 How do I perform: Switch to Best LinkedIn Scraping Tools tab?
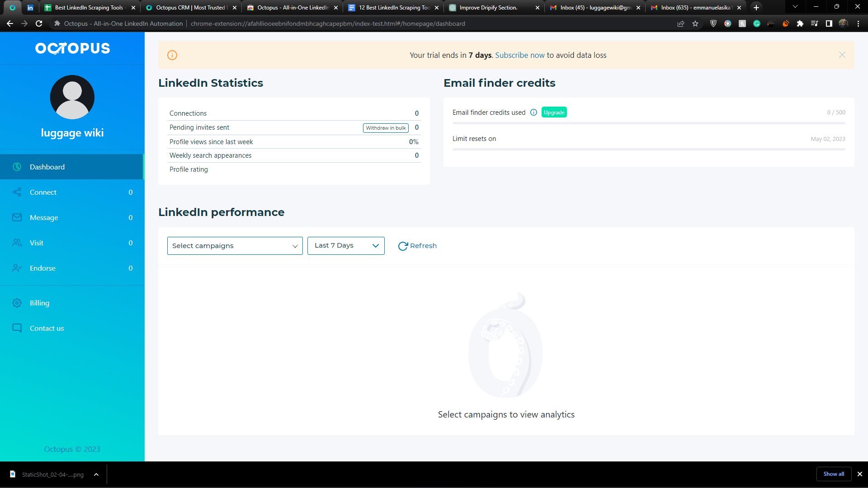[x=89, y=8]
